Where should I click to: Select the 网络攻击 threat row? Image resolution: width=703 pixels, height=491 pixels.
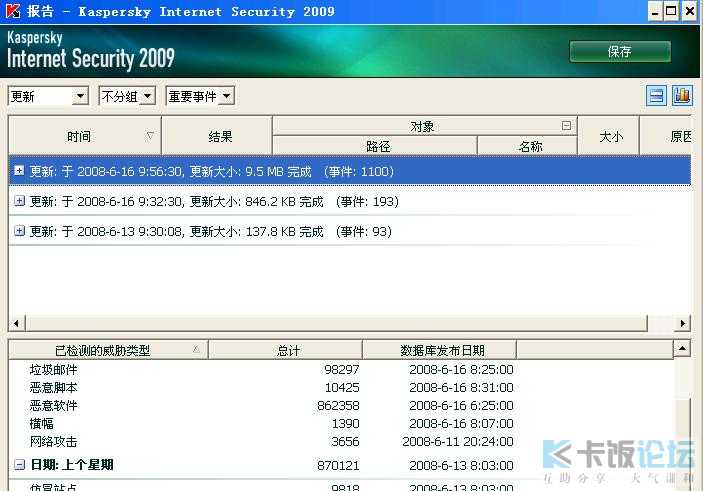pyautogui.click(x=341, y=441)
